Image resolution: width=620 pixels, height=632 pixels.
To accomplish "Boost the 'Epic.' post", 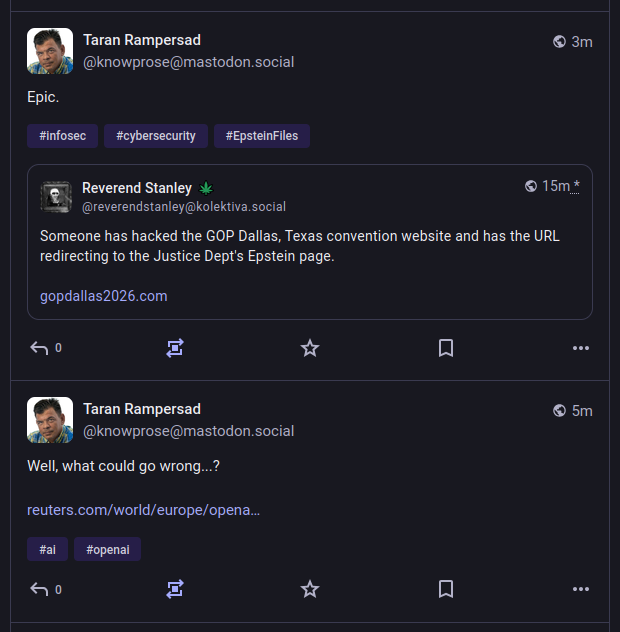I will [x=175, y=348].
